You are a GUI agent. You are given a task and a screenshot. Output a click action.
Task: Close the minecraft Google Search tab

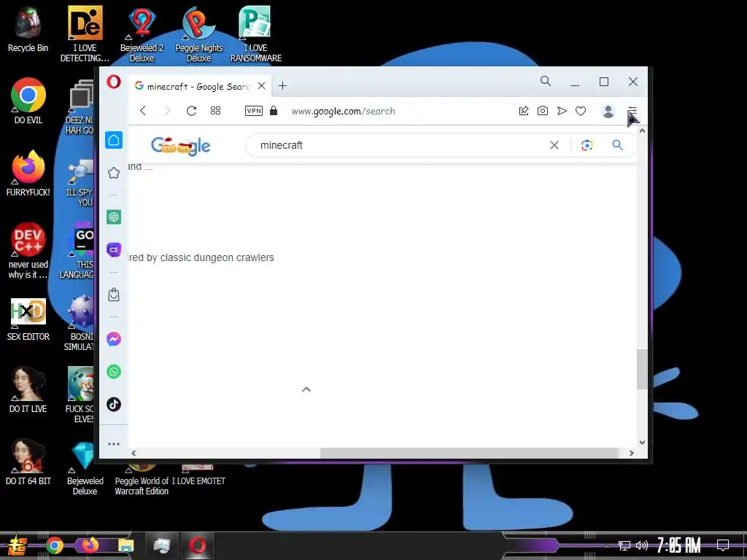tap(262, 86)
